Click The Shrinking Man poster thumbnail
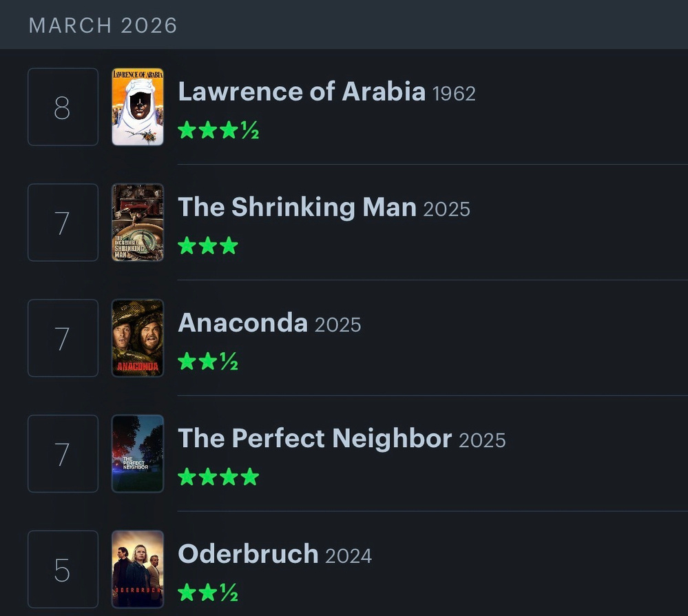Viewport: 688px width, 616px height. [138, 223]
